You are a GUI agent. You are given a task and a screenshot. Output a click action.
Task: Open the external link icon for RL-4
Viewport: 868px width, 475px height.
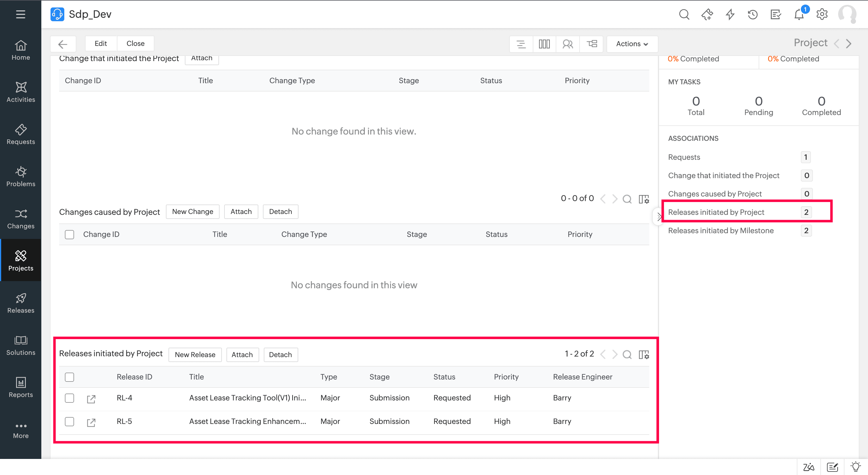91,399
